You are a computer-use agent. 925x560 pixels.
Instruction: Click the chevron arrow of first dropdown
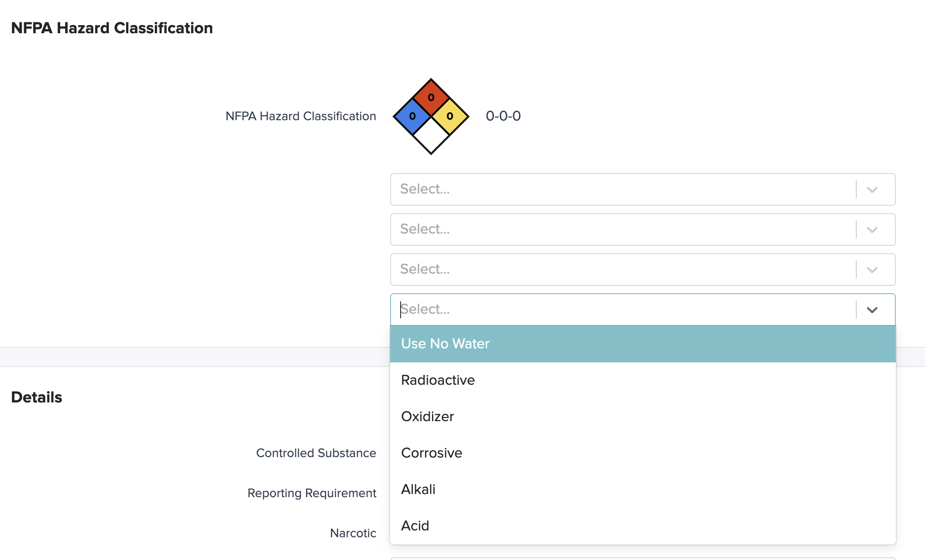pos(872,189)
